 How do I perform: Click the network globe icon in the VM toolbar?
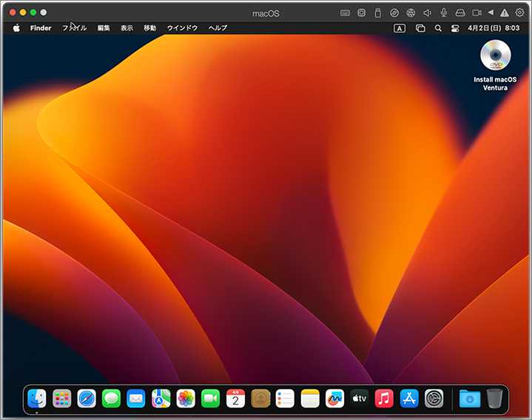tap(411, 13)
